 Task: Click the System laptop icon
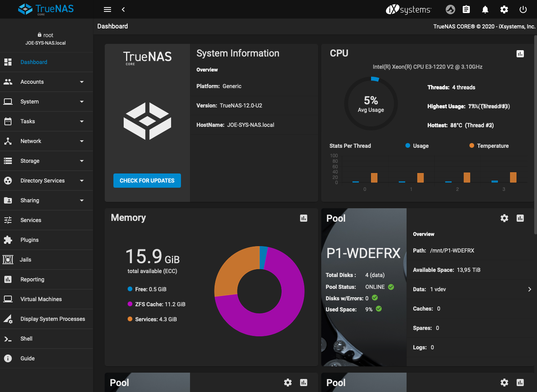[x=8, y=102]
